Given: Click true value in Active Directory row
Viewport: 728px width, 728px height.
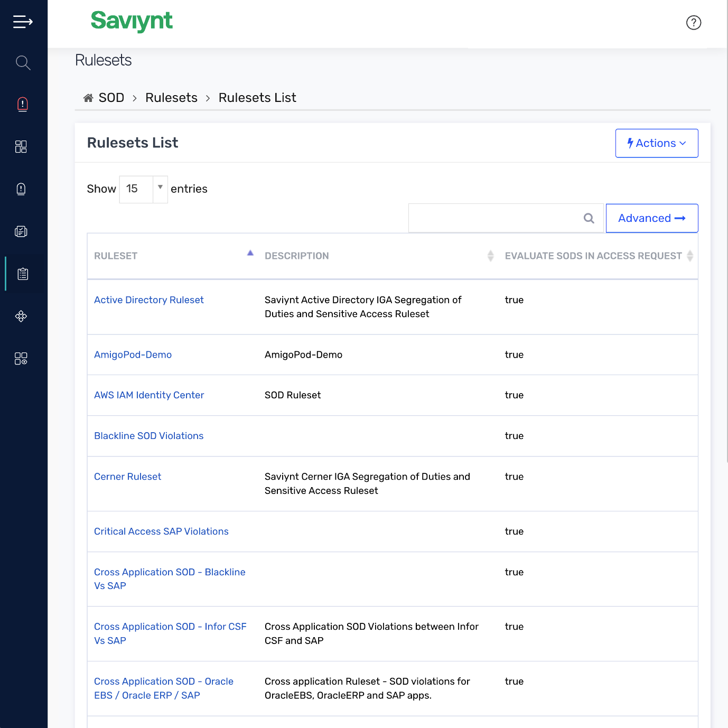Looking at the screenshot, I should pos(514,300).
